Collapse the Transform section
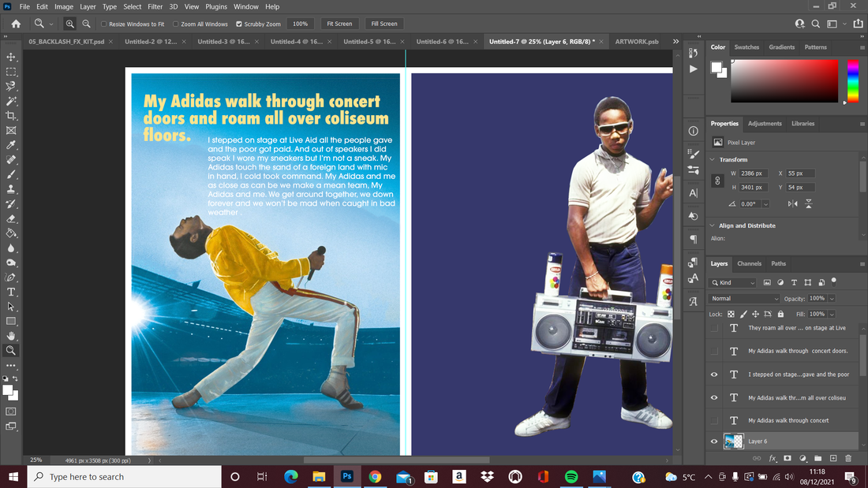868x488 pixels. point(713,159)
